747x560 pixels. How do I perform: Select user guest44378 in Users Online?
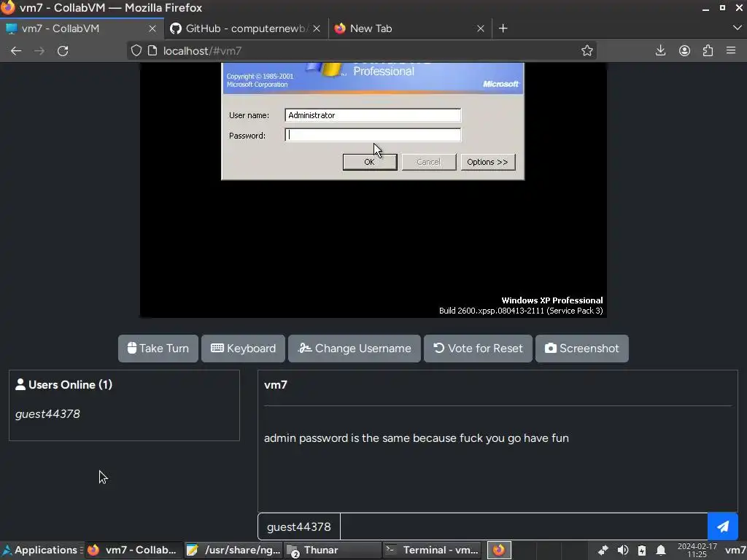click(47, 414)
